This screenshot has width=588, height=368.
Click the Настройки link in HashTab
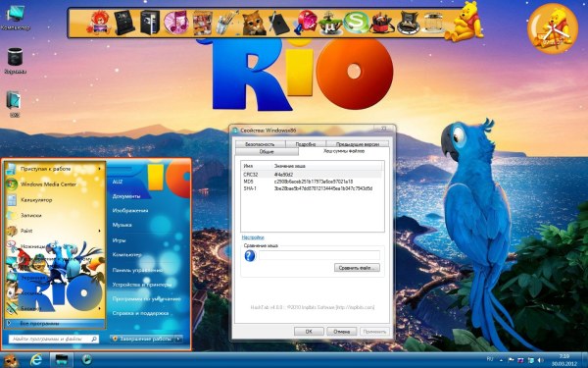click(x=253, y=237)
